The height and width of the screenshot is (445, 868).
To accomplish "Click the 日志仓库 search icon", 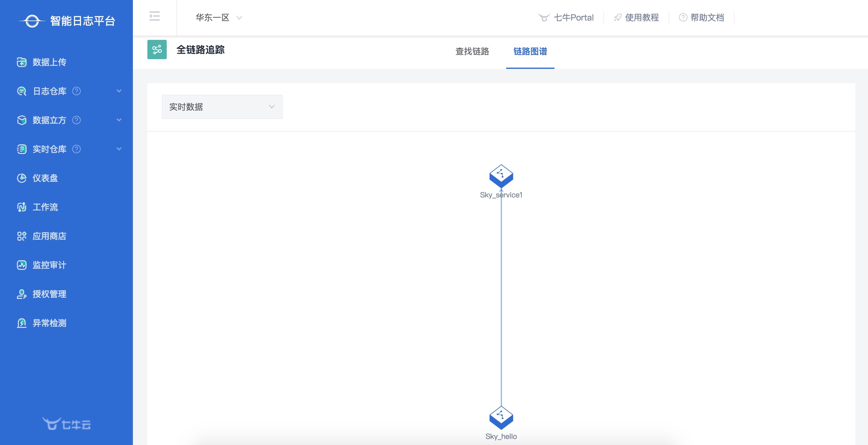I will click(x=21, y=91).
